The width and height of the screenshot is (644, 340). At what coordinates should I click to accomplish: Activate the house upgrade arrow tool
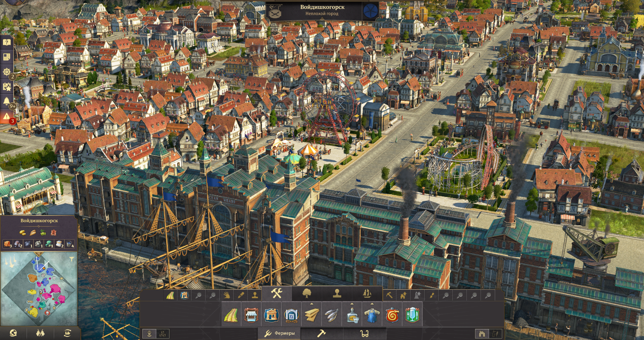click(403, 295)
